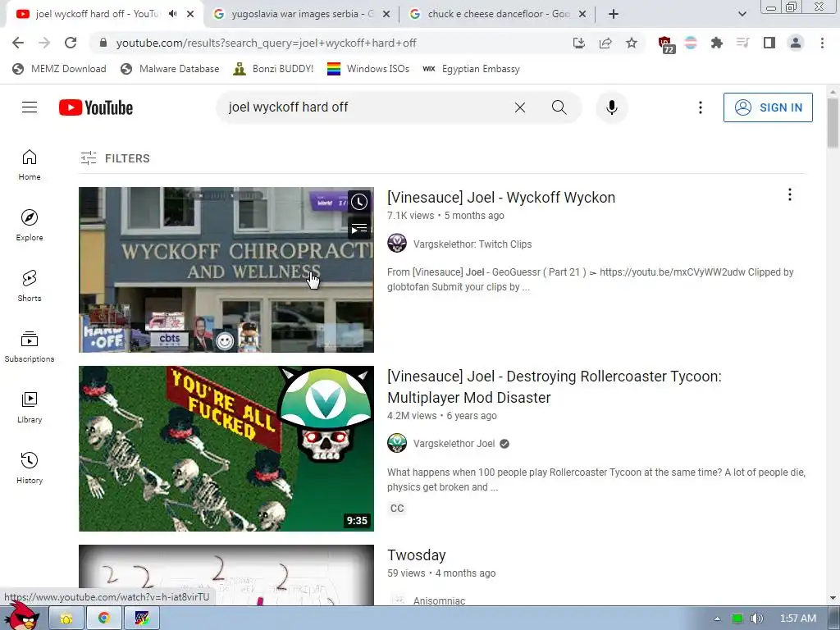Open Vargskelethor: Twitch Clips channel

pyautogui.click(x=472, y=244)
